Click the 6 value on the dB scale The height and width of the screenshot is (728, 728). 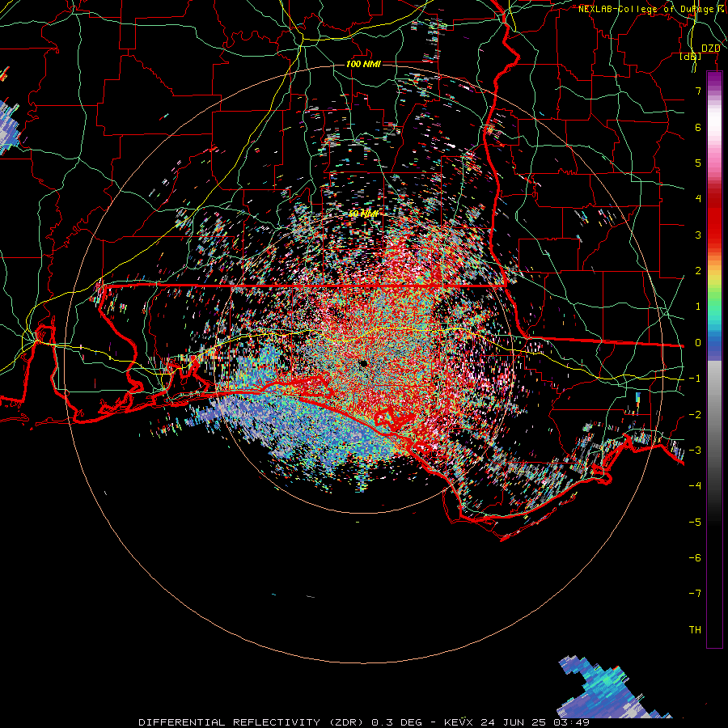(x=698, y=127)
